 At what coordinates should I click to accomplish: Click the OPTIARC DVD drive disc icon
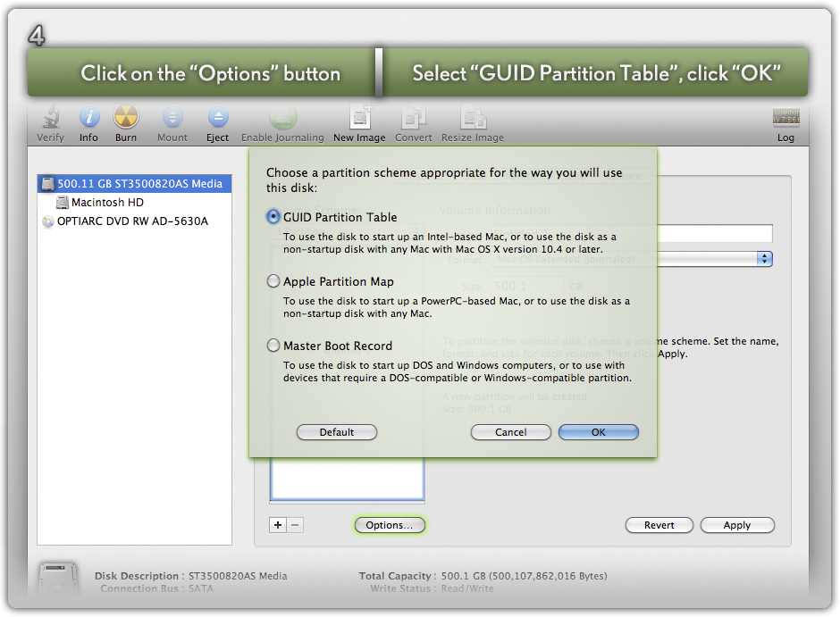48,221
